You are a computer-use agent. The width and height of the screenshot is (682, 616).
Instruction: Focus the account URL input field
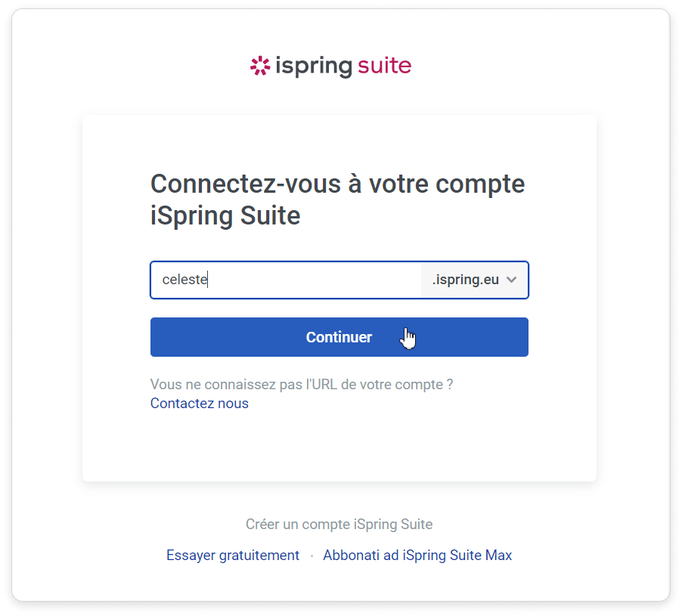(302, 280)
